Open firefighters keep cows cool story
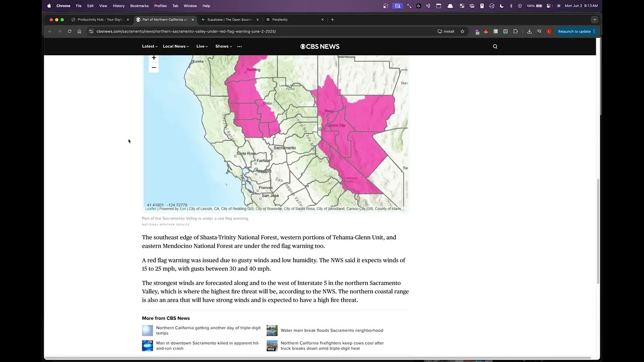The height and width of the screenshot is (362, 644). 332,345
